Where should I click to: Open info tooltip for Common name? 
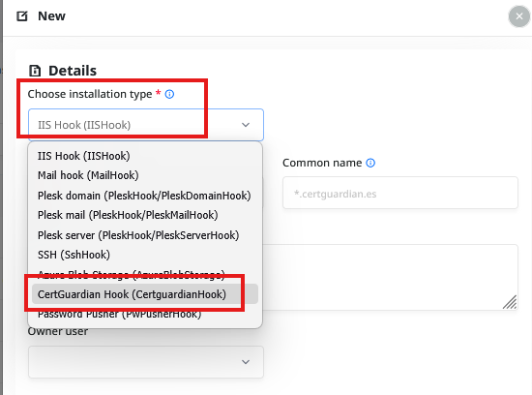tap(370, 163)
